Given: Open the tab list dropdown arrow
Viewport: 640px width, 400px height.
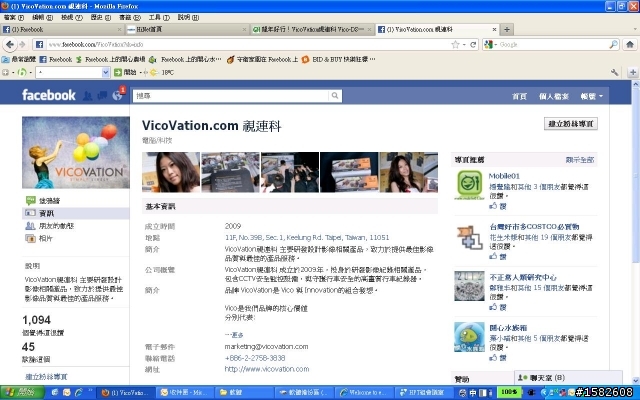Looking at the screenshot, I should tap(635, 29).
